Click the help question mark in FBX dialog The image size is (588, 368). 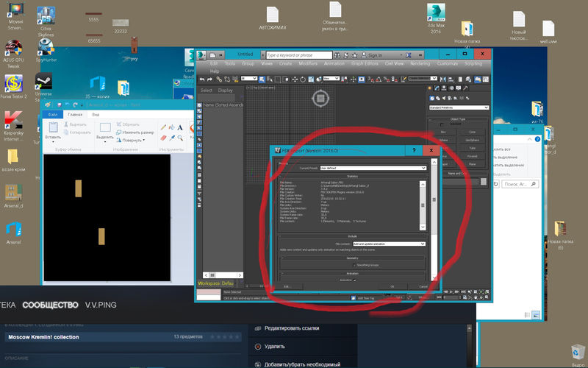point(415,151)
